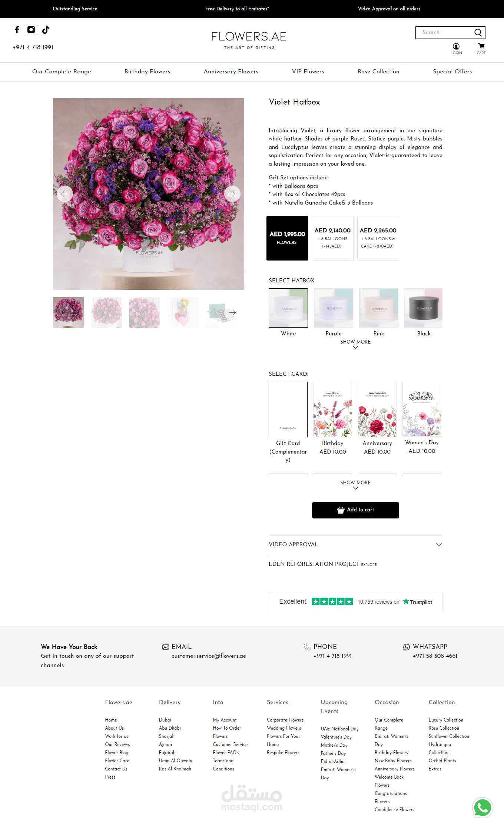
Task: Open the floating WhatsApp chat icon
Action: [483, 807]
